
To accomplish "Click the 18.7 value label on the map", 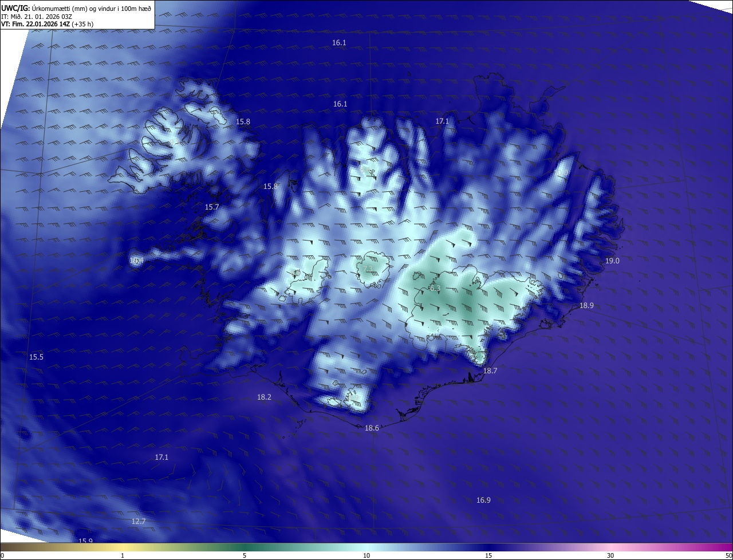I will pyautogui.click(x=490, y=370).
